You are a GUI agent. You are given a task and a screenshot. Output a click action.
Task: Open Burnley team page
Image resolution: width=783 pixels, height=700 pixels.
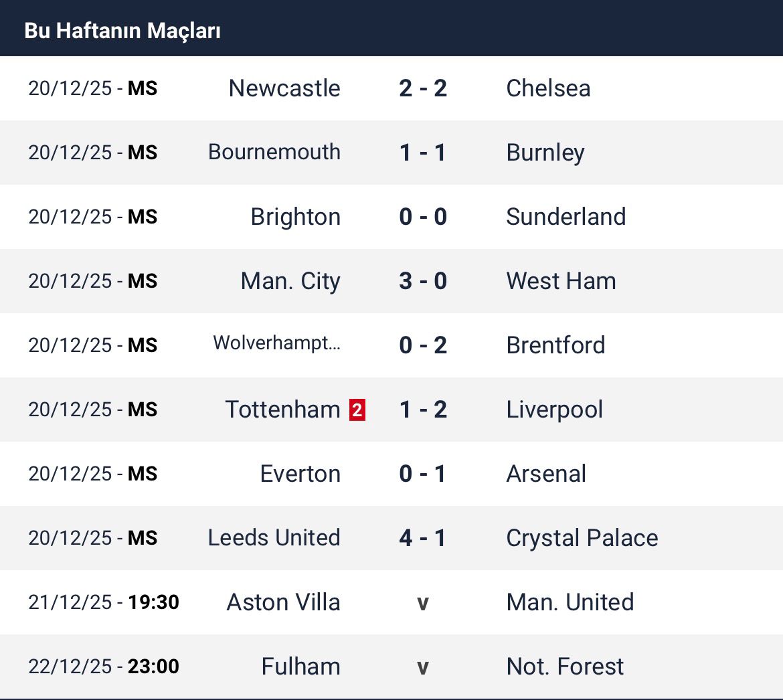pos(545,153)
